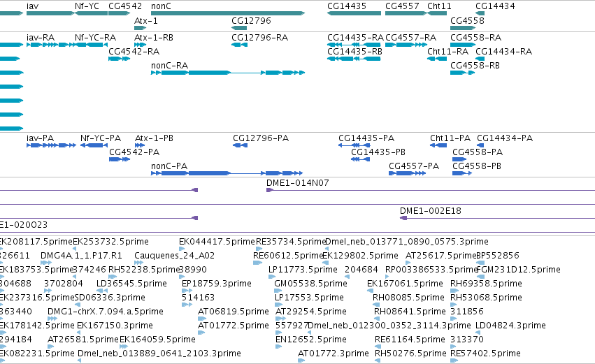Click the CG4557 gene label
595x364 pixels.
[402, 6]
